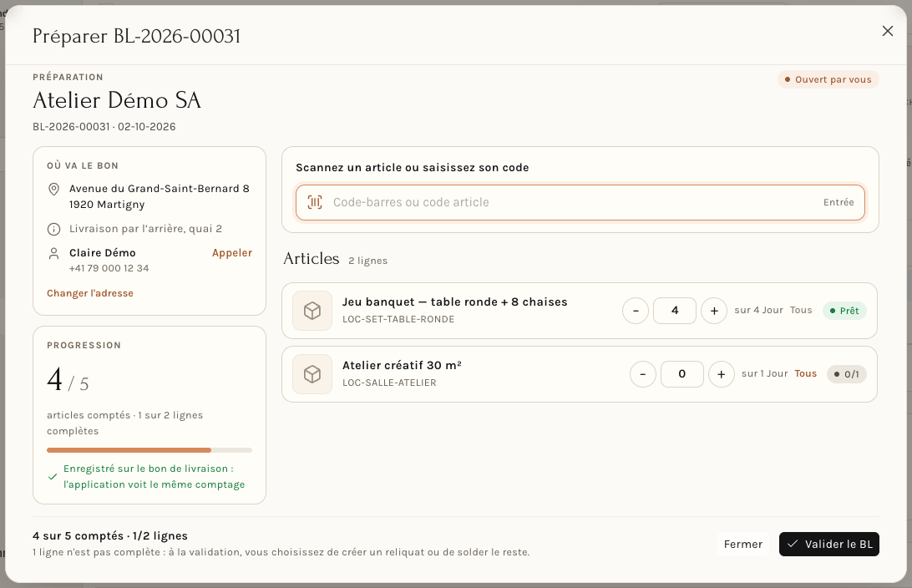Screen dimensions: 912x588
Task: Close the Préparer BL dialog with X
Action: click(x=887, y=31)
